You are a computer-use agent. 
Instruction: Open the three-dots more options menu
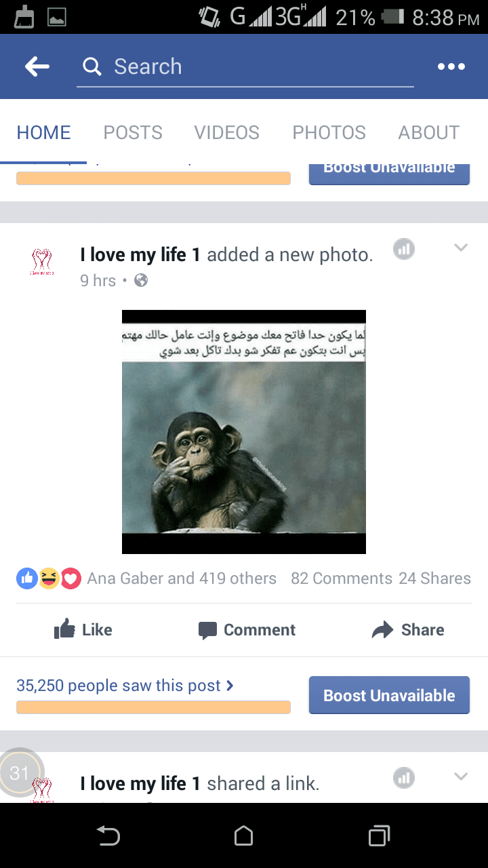451,66
